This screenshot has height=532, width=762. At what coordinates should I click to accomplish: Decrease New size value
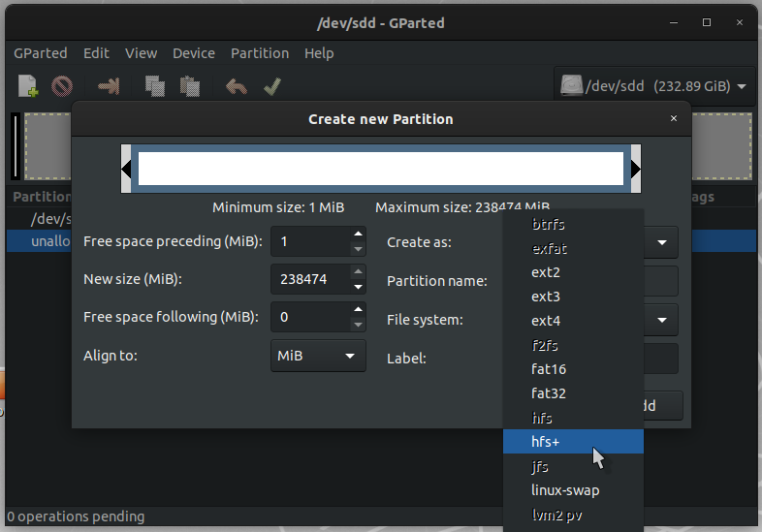358,287
